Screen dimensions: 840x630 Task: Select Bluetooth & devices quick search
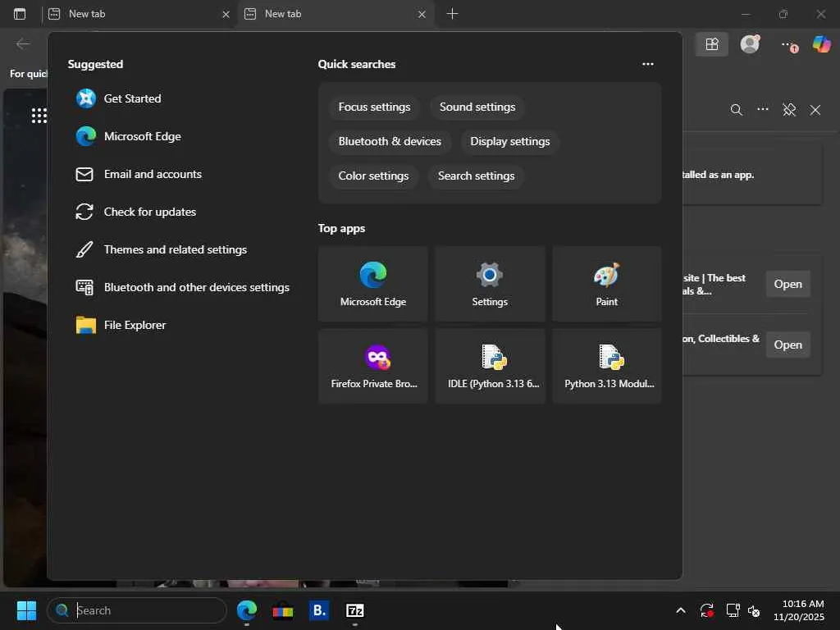[390, 141]
